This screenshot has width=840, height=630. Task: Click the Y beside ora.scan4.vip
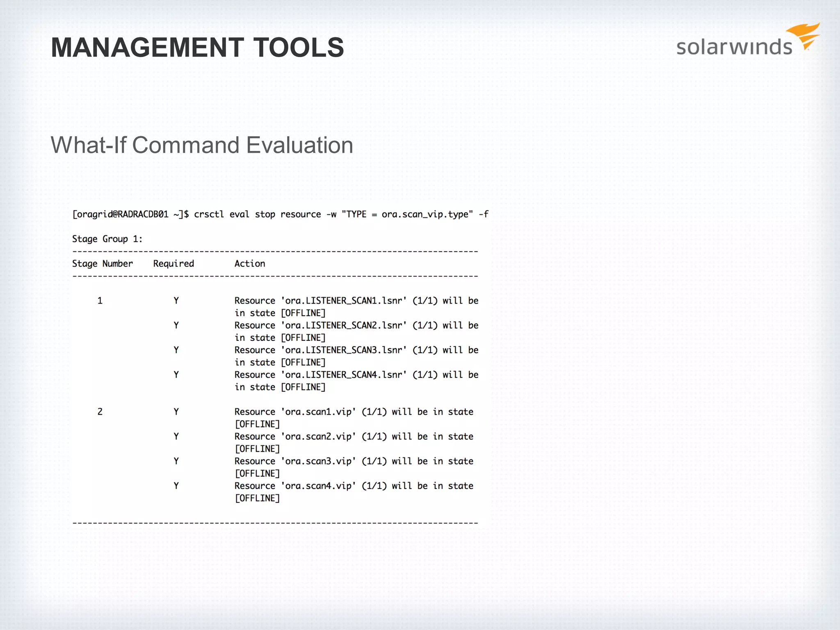point(176,486)
